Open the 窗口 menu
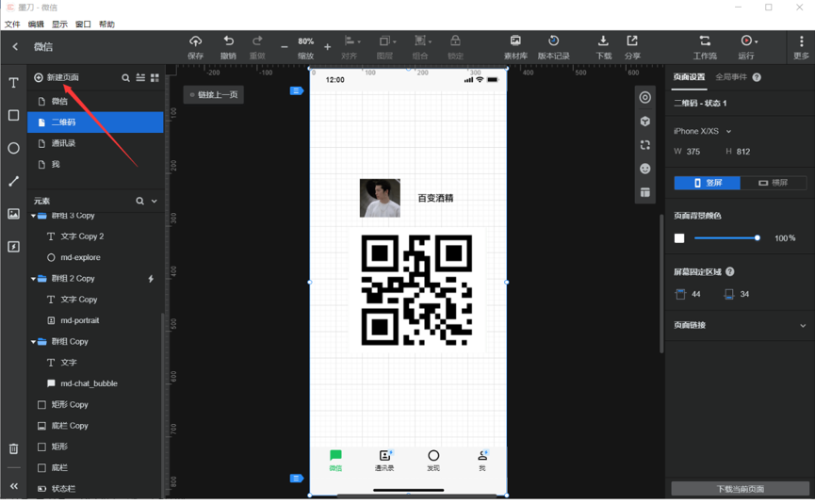The image size is (815, 504). coord(83,24)
